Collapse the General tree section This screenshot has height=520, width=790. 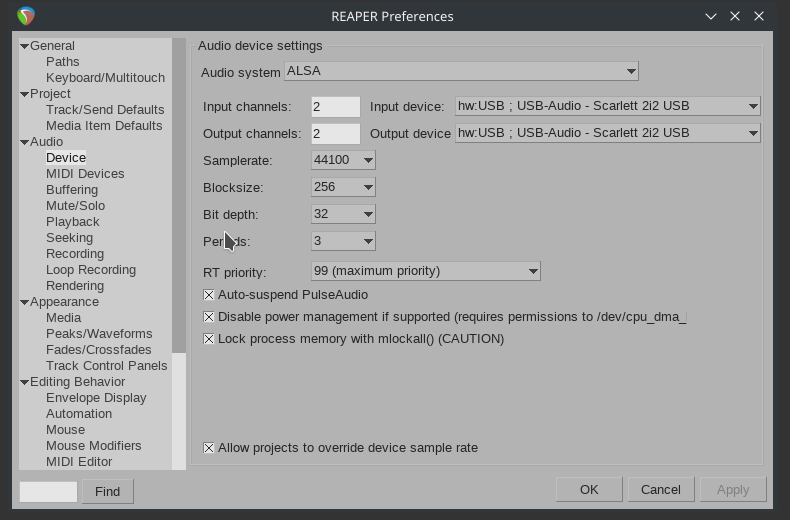(24, 46)
